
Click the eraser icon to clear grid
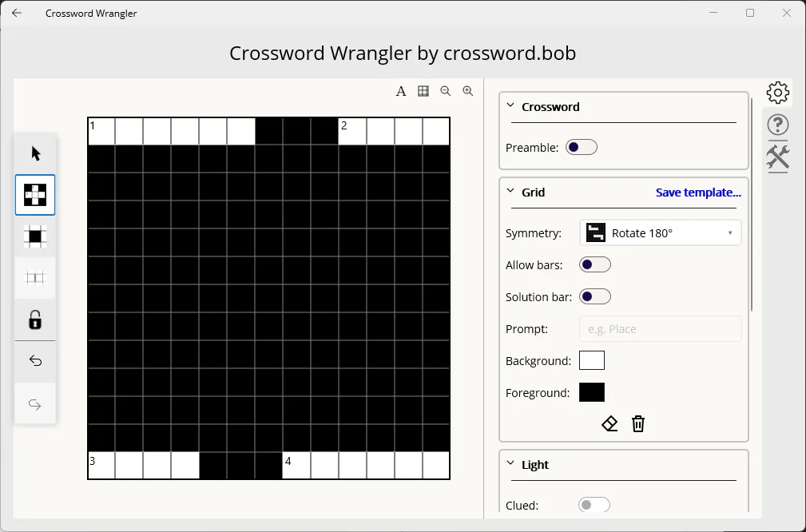(609, 424)
